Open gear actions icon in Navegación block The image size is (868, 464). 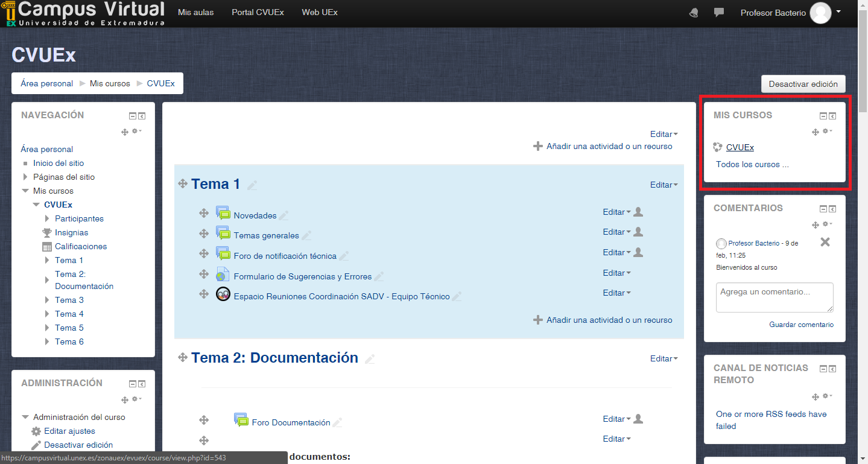click(x=136, y=131)
